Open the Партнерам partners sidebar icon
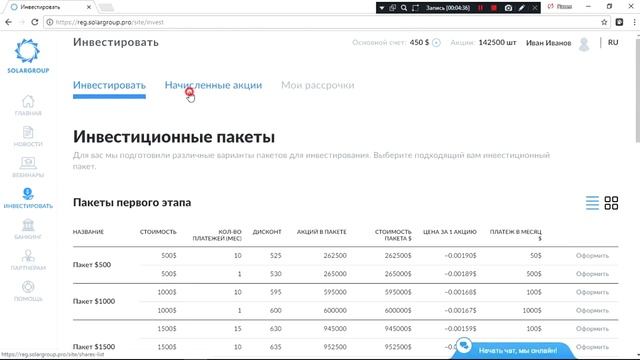This screenshot has height=360, width=640. click(28, 260)
